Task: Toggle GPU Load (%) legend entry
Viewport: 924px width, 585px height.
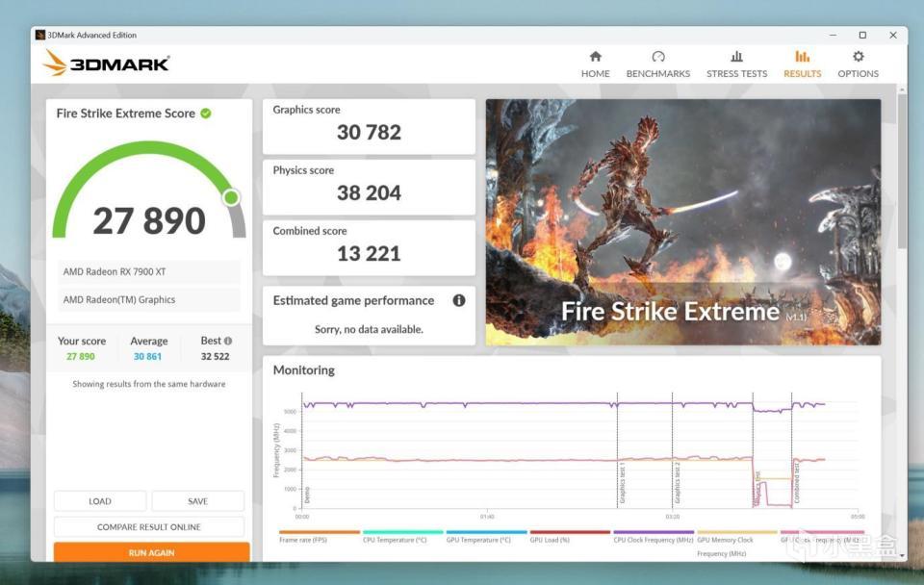Action: pos(569,536)
